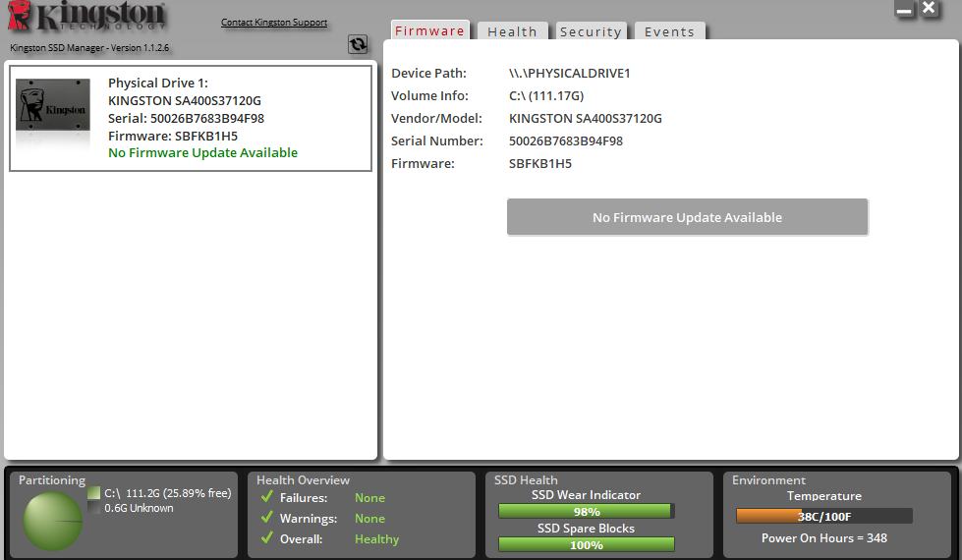Viewport: 962px width, 560px height.
Task: Click the Health Overview panel title
Action: click(x=303, y=480)
